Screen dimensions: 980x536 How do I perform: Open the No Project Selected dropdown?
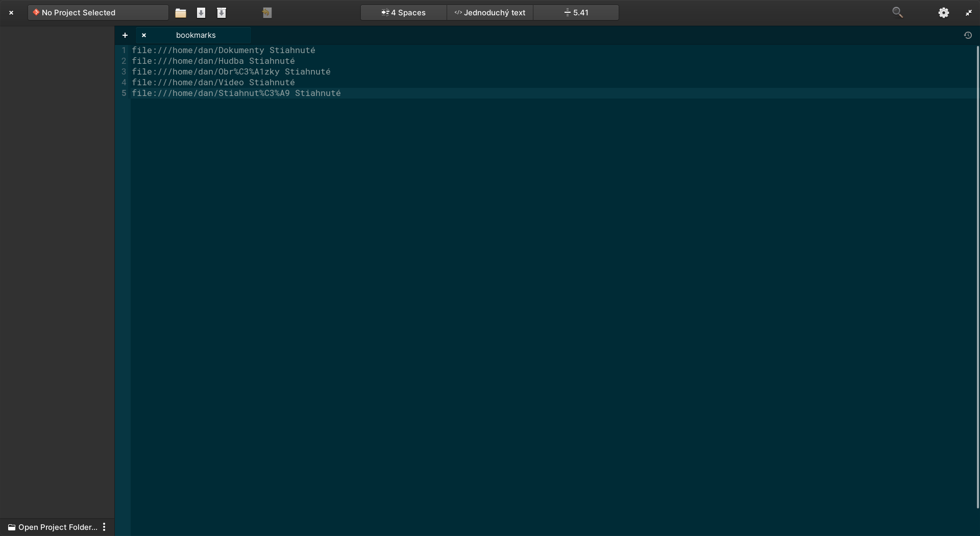(98, 13)
